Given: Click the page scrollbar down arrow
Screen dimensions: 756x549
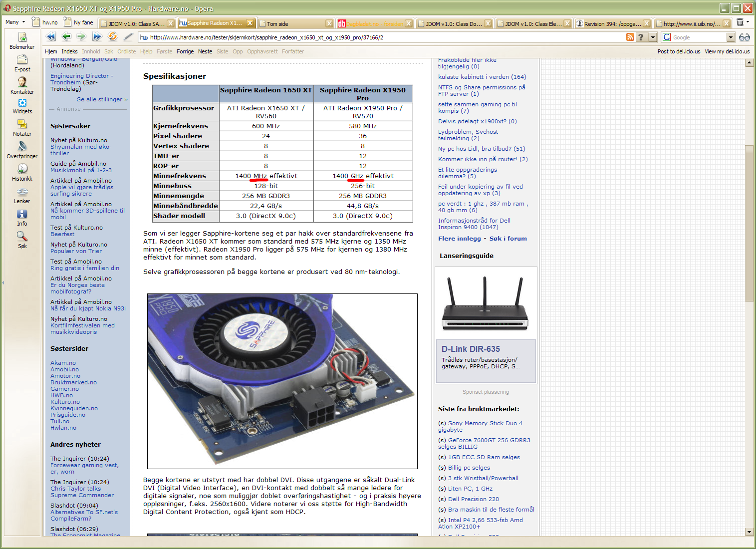Looking at the screenshot, I should (749, 532).
